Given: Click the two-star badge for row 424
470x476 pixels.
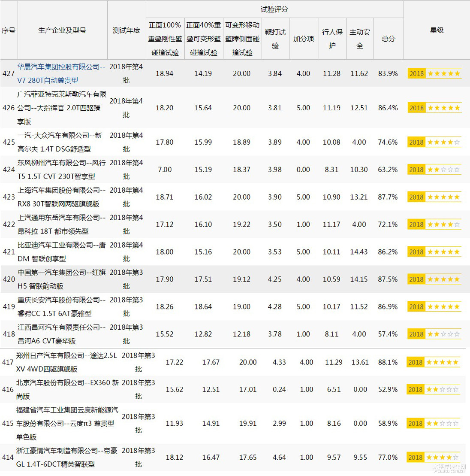Looking at the screenshot, I should coord(434,170).
